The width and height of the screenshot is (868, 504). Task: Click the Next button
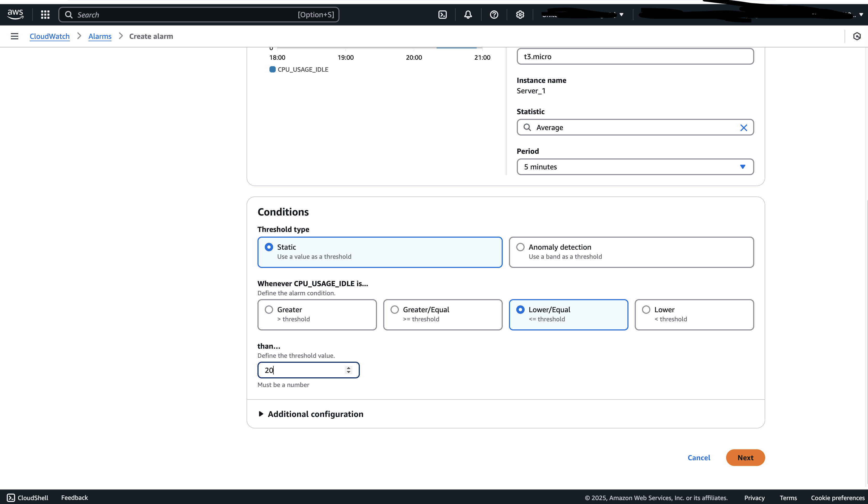point(745,457)
